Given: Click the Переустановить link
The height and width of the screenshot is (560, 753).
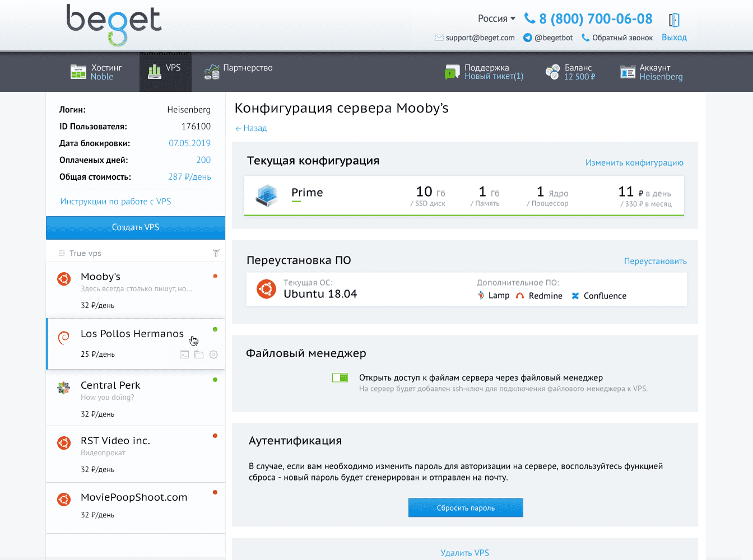Looking at the screenshot, I should point(656,262).
